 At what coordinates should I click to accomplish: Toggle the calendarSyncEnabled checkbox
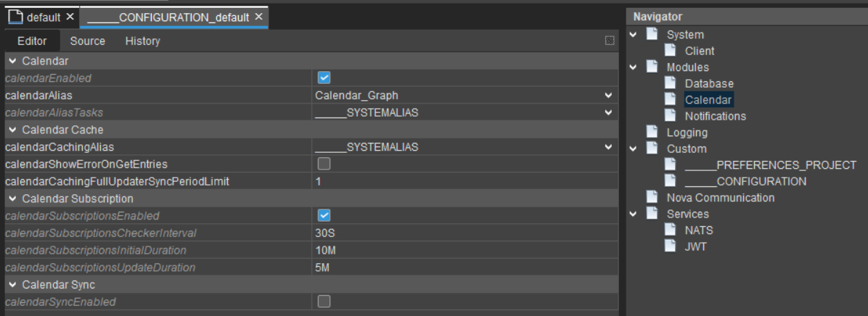[x=324, y=301]
